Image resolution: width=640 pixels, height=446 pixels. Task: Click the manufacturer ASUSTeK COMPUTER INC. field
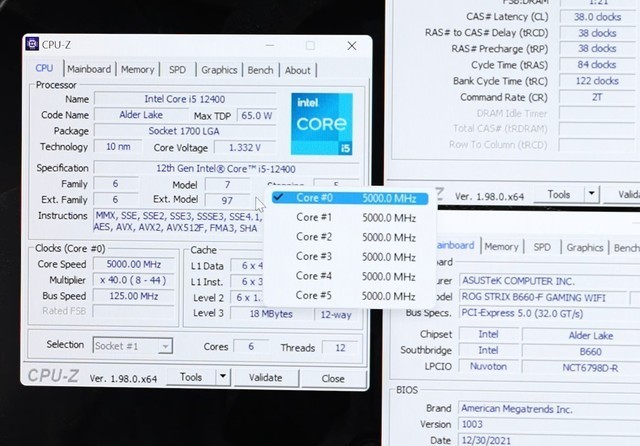pos(549,281)
